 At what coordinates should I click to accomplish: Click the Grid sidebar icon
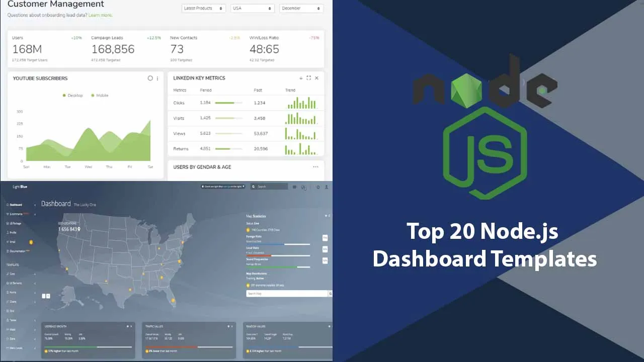pyautogui.click(x=8, y=311)
